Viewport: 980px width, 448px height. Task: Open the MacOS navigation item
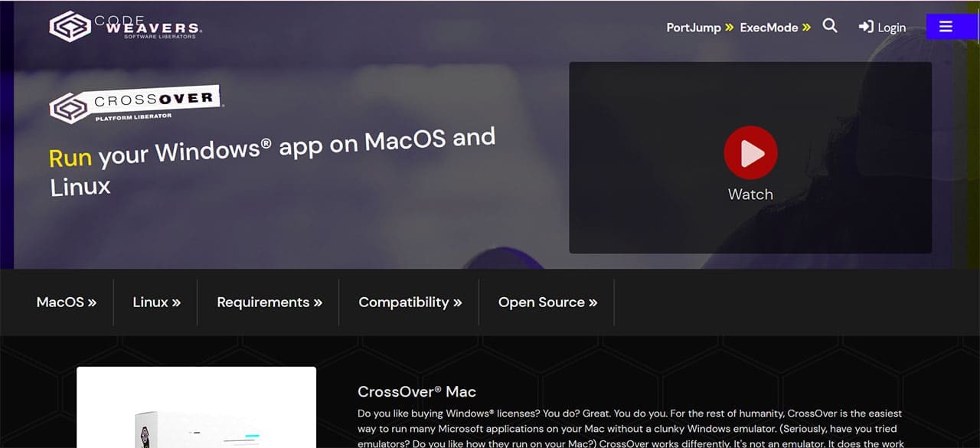tap(67, 302)
